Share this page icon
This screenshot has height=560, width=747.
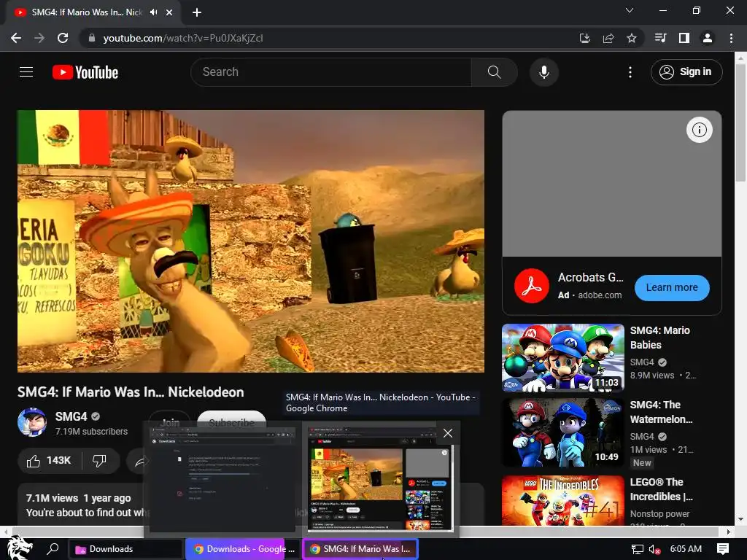click(608, 38)
